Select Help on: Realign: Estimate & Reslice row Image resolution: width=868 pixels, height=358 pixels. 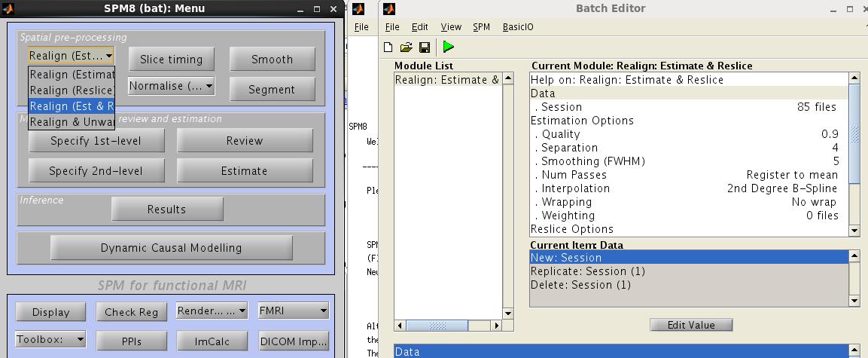pyautogui.click(x=689, y=80)
